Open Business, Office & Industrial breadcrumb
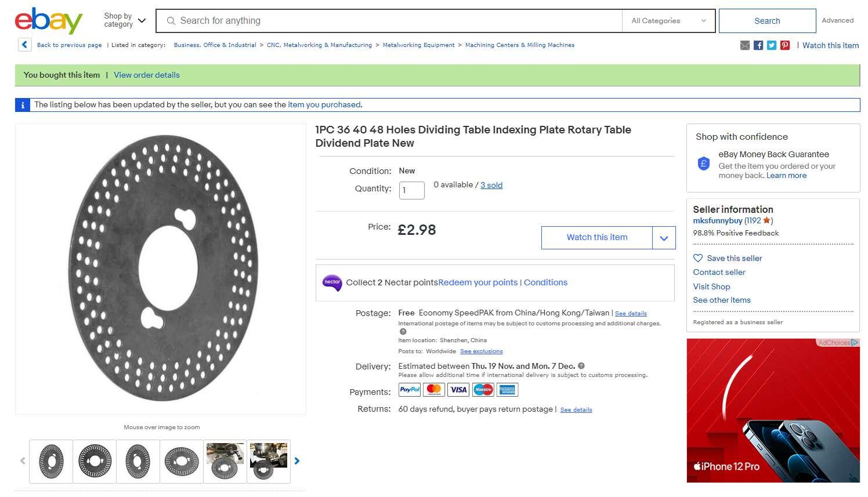The width and height of the screenshot is (868, 497). [215, 45]
